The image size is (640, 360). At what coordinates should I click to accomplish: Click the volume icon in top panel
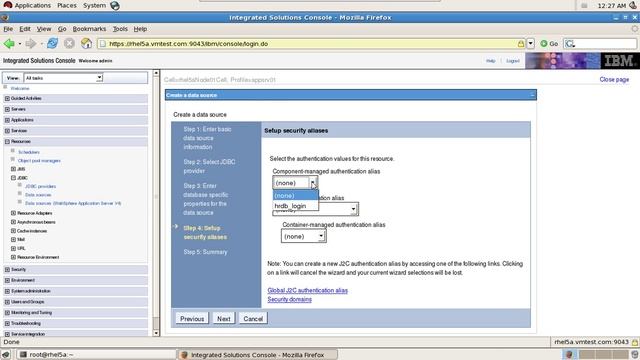point(632,5)
